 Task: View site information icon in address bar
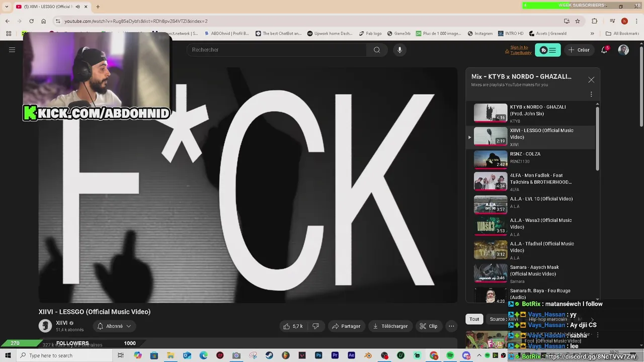[x=58, y=21]
